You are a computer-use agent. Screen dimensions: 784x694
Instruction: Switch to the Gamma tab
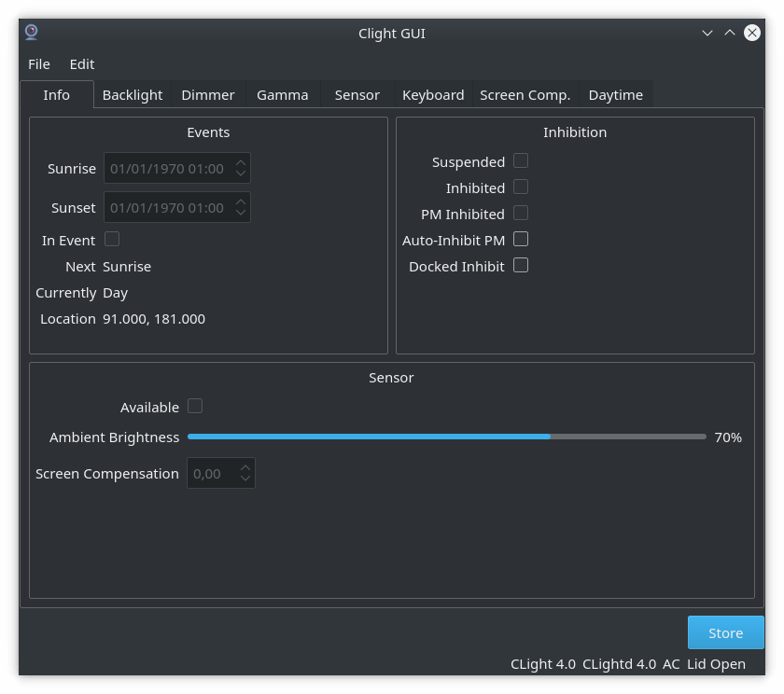(283, 95)
